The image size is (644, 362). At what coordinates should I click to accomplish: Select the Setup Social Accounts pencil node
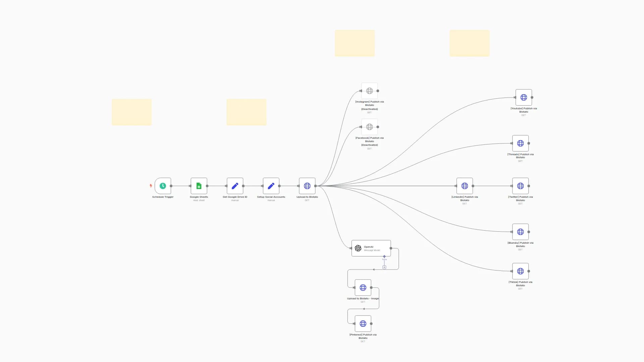(271, 186)
